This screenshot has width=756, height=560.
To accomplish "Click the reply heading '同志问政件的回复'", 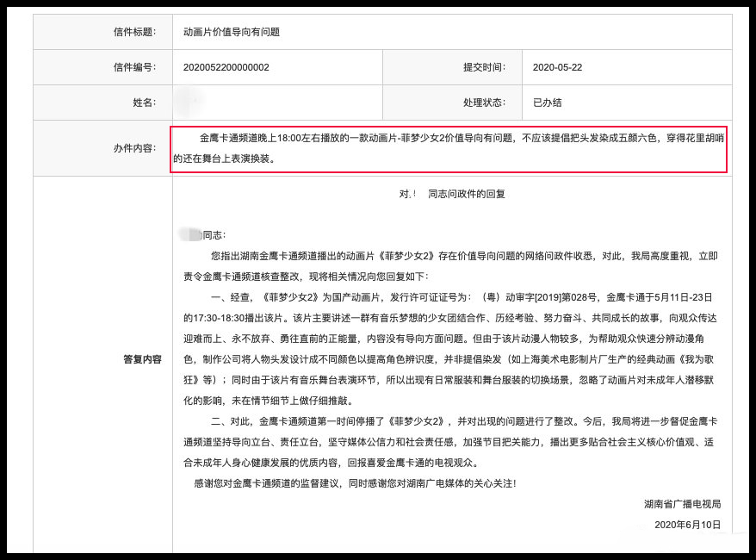I will 466,194.
